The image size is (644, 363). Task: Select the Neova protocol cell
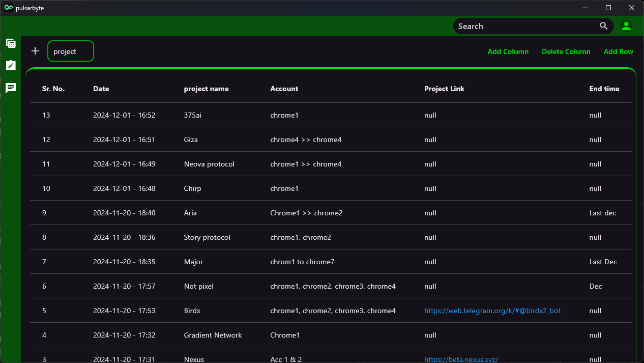(x=209, y=164)
